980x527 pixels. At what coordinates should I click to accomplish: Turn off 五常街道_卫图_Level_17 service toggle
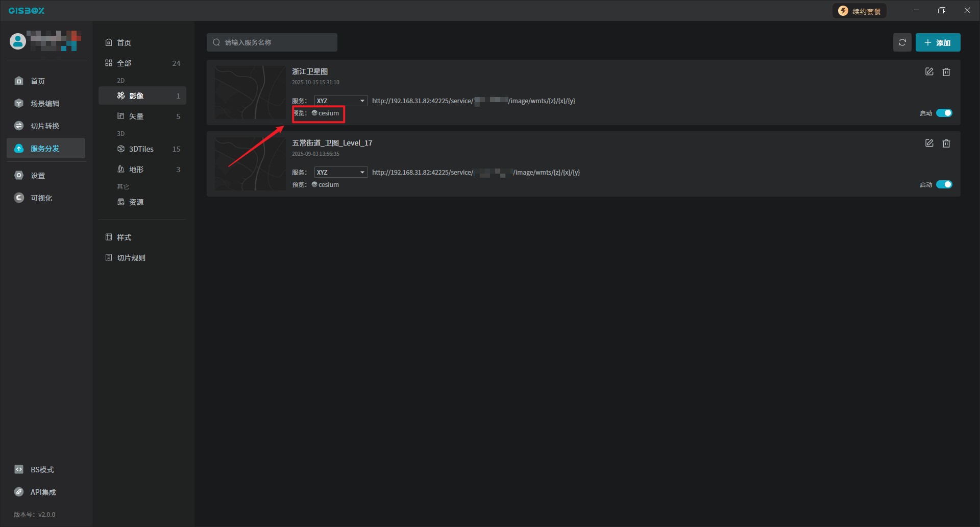[x=944, y=185]
